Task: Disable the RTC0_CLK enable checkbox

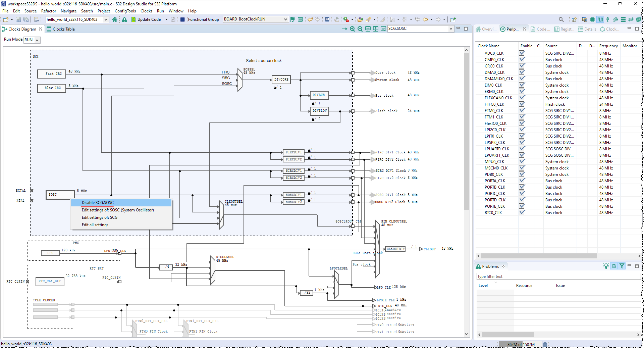Action: point(522,212)
